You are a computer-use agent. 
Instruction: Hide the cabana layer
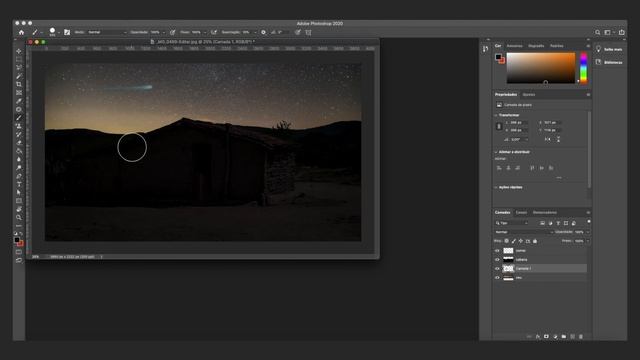pyautogui.click(x=497, y=260)
